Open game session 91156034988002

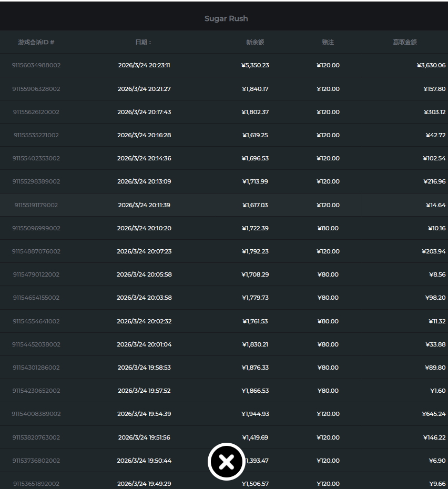tap(36, 65)
